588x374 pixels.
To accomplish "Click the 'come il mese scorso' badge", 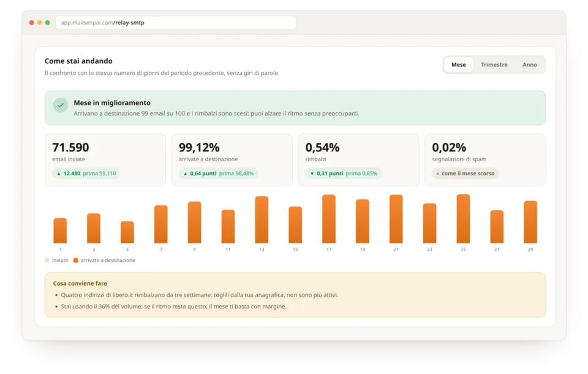I will [x=466, y=174].
